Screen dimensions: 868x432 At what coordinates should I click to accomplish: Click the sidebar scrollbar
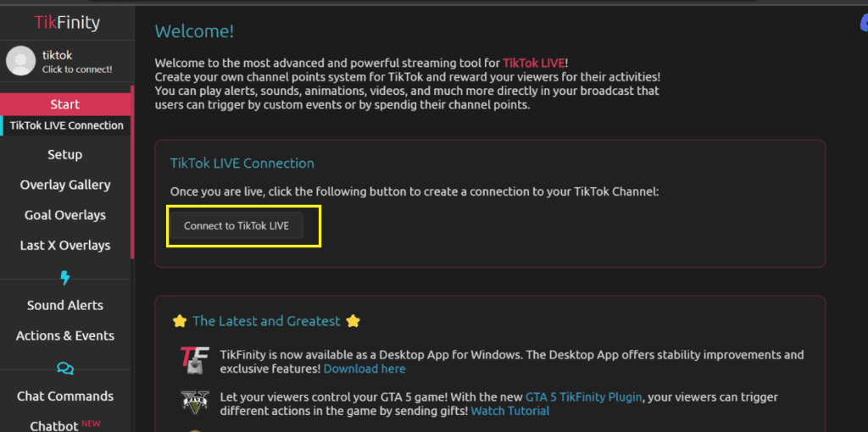click(132, 172)
